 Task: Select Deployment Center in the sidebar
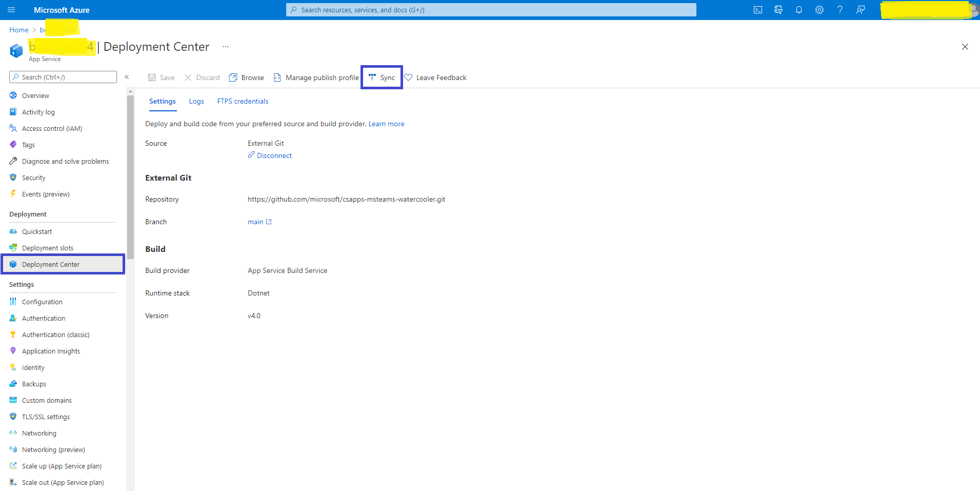pyautogui.click(x=63, y=264)
